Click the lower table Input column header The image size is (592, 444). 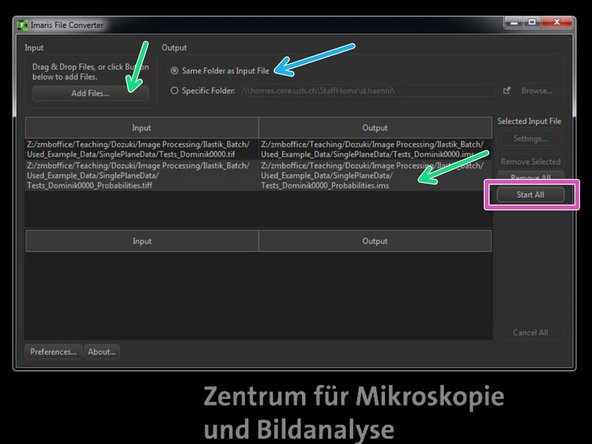142,241
